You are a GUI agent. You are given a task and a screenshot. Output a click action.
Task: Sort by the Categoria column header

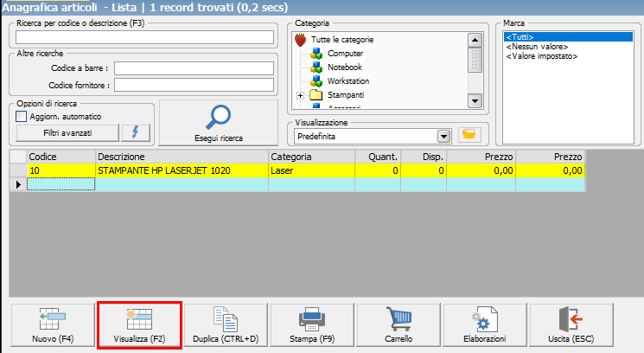click(312, 157)
